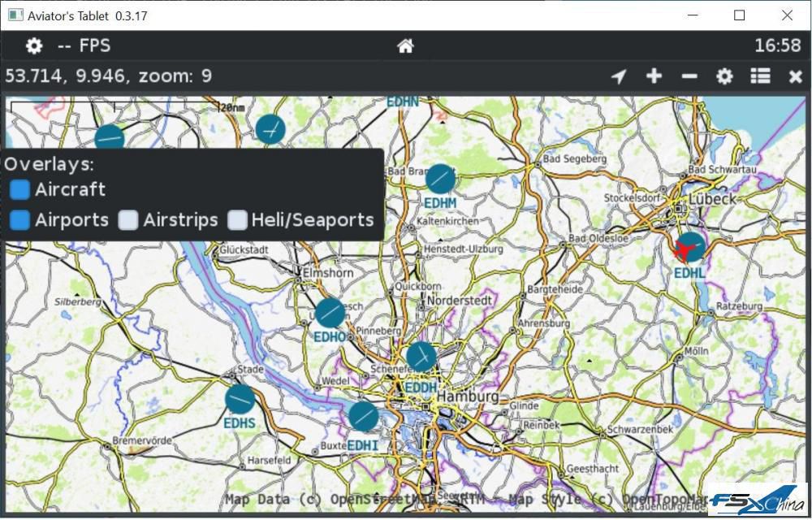Click the coordinates and zoom readout

pyautogui.click(x=108, y=76)
